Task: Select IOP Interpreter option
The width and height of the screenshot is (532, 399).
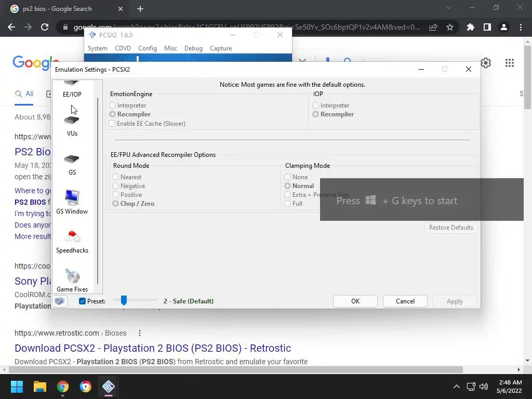Action: (x=331, y=105)
